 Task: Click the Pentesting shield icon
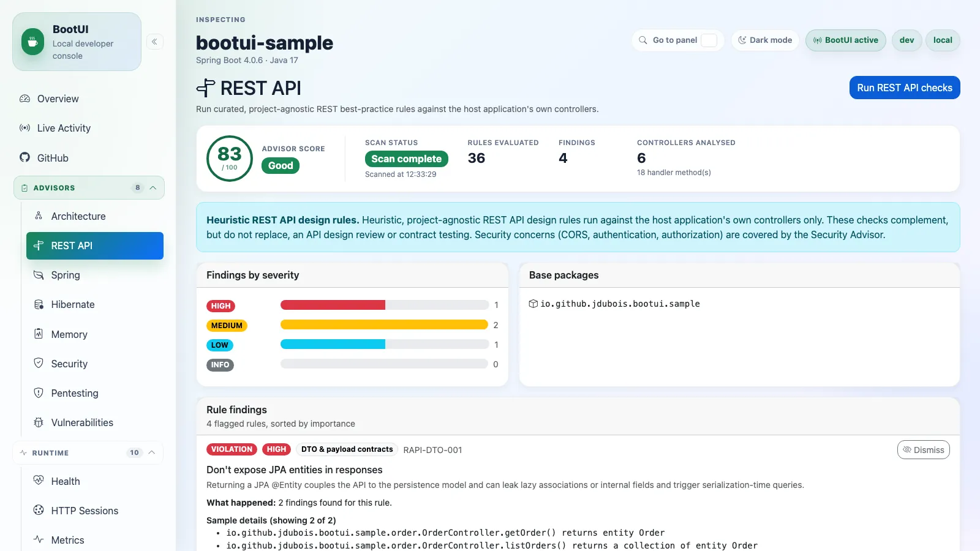[39, 392]
